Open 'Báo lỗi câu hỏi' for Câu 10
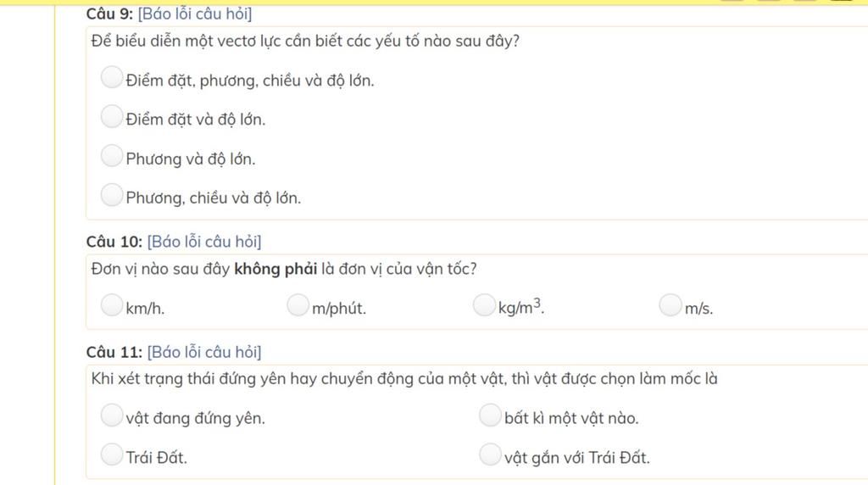Image resolution: width=868 pixels, height=485 pixels. pyautogui.click(x=204, y=242)
